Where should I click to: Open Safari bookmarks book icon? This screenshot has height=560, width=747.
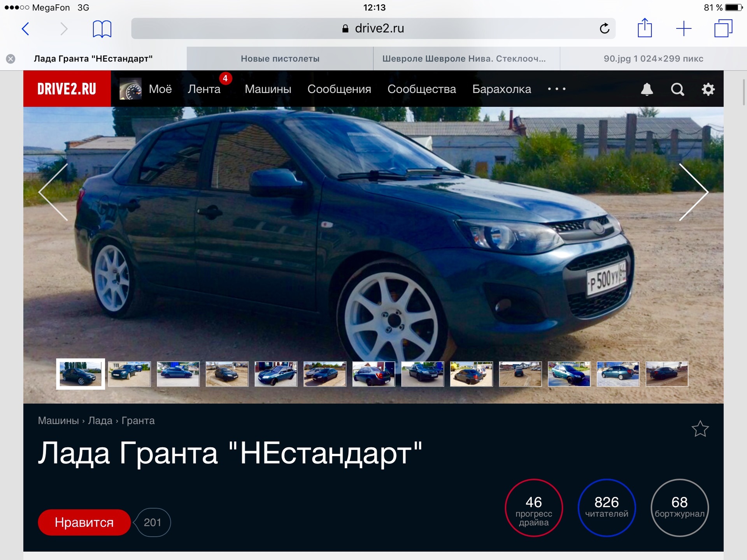click(x=102, y=29)
